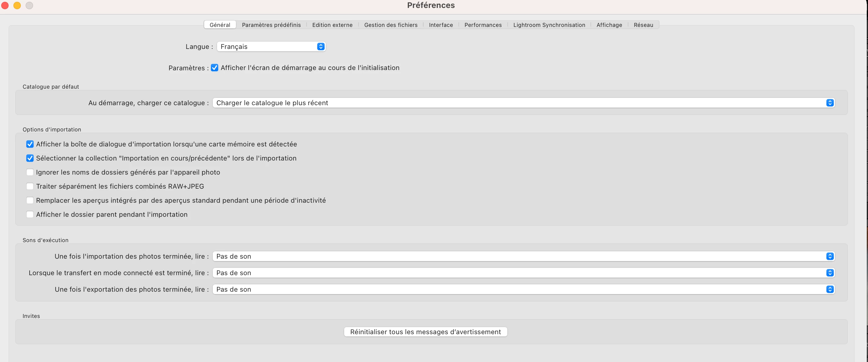The height and width of the screenshot is (362, 868).
Task: Click Réinitialiser tous les messages d'avertissement
Action: pyautogui.click(x=425, y=332)
